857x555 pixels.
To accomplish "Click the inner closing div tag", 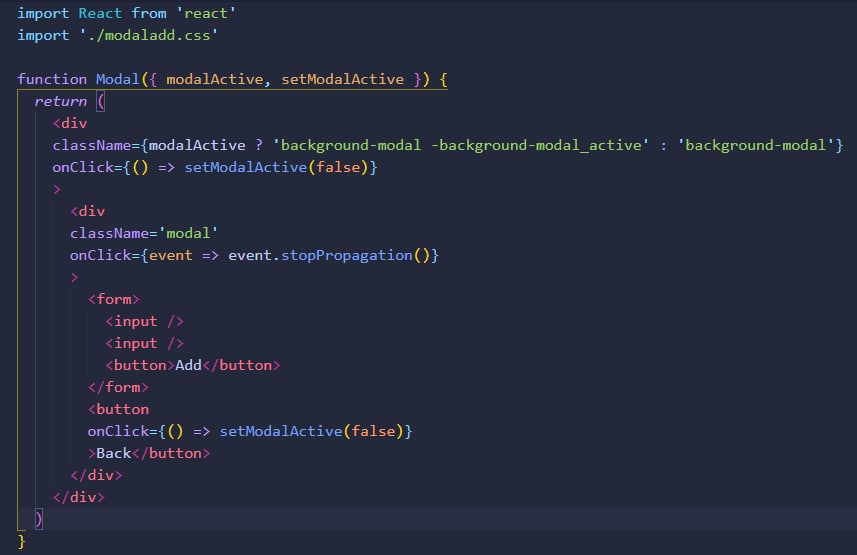I will pos(96,475).
